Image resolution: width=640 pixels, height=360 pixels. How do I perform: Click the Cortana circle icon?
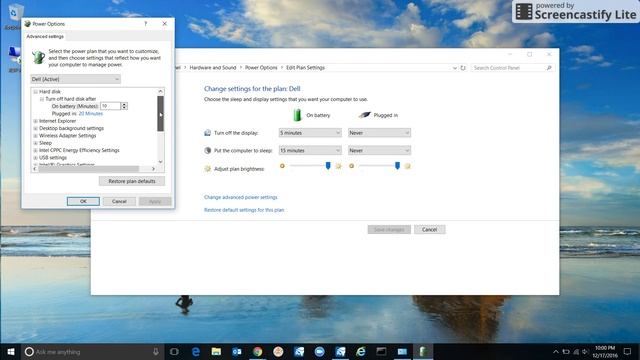(x=29, y=351)
